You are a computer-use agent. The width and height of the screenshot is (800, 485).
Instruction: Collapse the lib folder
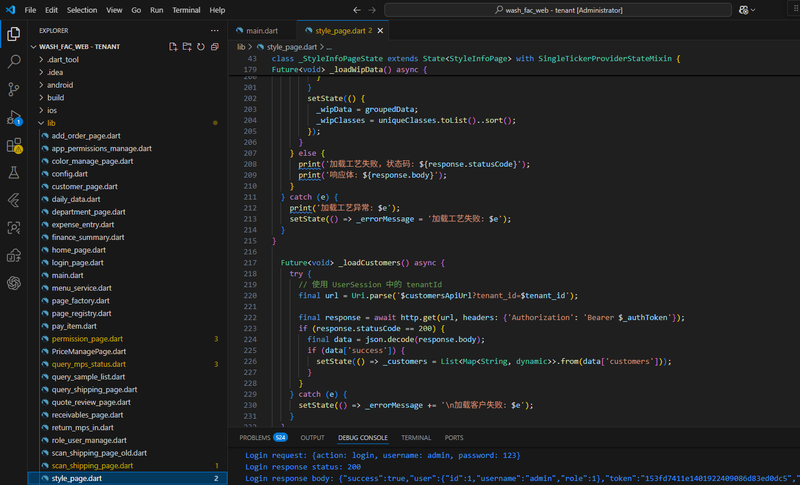tap(50, 123)
